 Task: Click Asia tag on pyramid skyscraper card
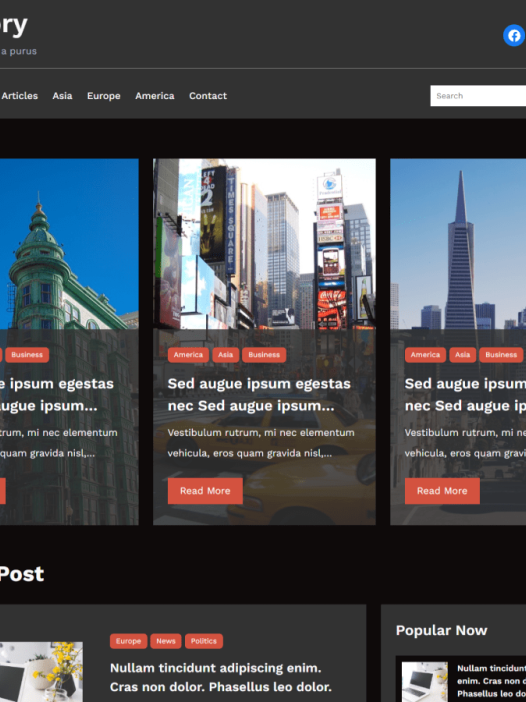click(x=462, y=355)
